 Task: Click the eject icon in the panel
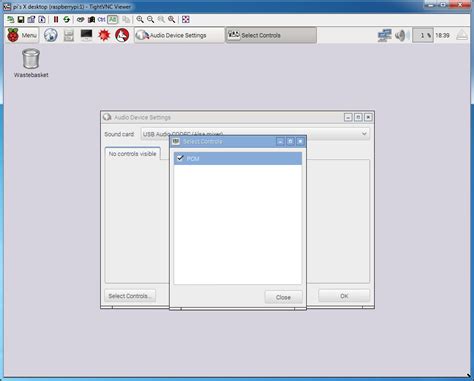[x=462, y=35]
